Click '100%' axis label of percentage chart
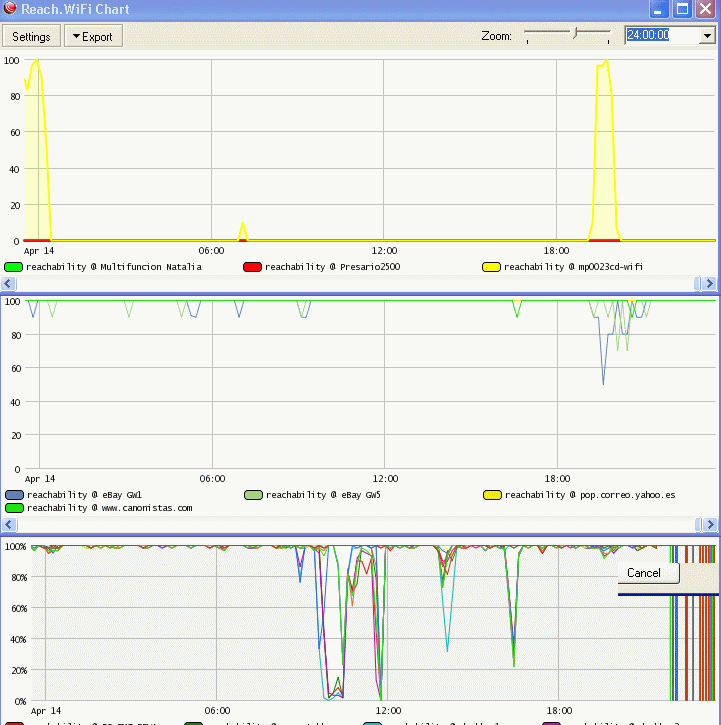Screen dimensions: 721x725 coord(16,547)
